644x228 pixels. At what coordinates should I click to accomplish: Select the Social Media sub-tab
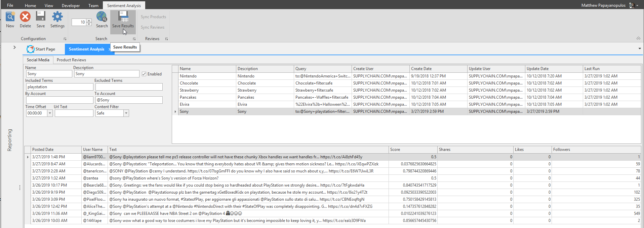[x=38, y=60]
